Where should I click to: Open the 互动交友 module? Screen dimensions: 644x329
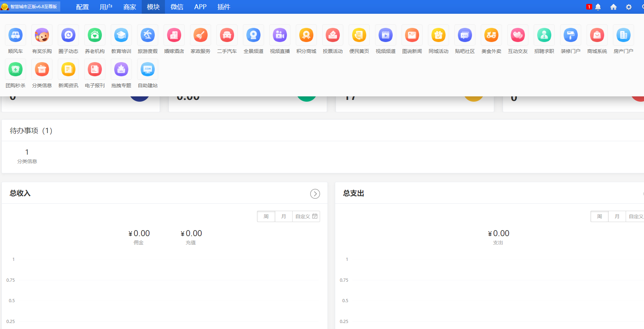(x=518, y=40)
